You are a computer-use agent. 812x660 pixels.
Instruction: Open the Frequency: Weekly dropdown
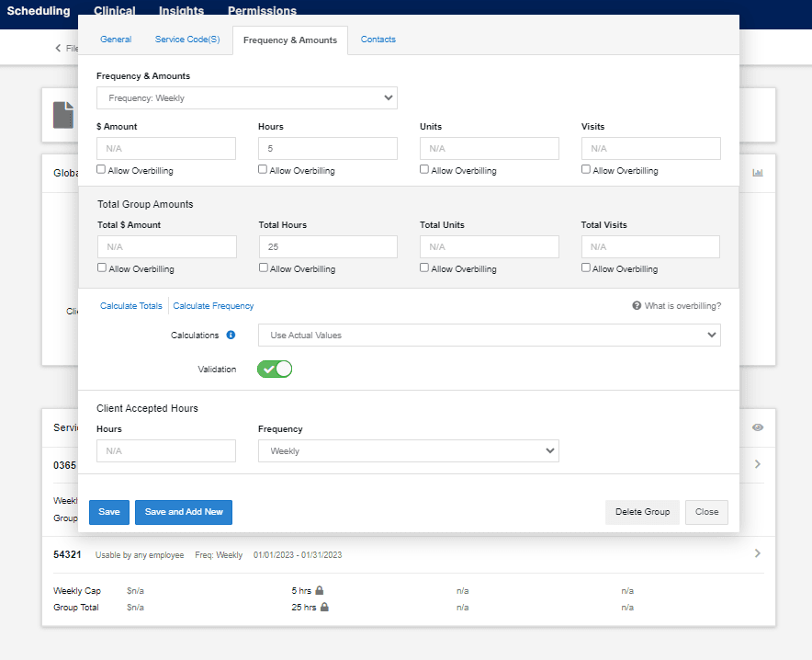[246, 98]
